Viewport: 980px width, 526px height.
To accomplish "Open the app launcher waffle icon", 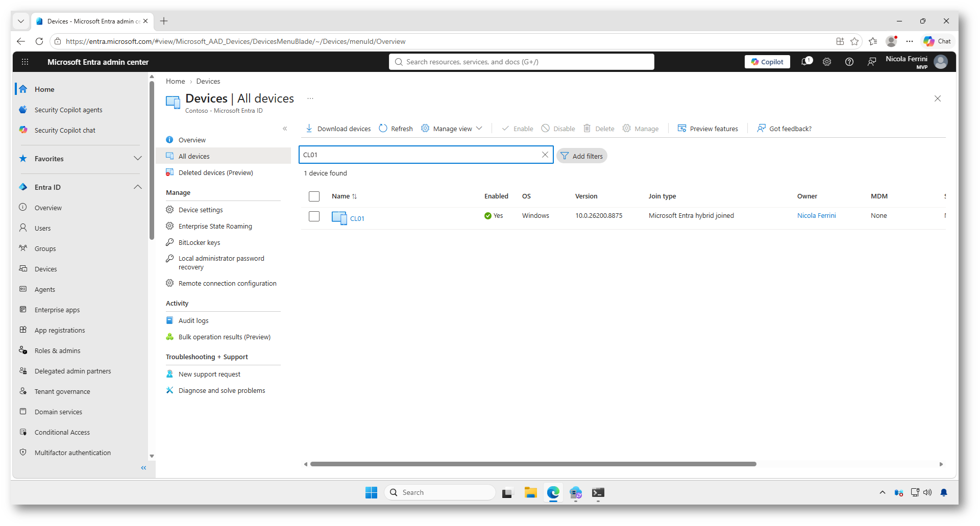I will (25, 62).
